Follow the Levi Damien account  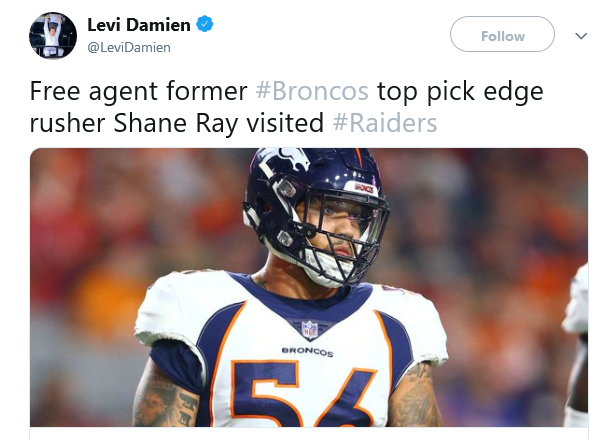click(502, 34)
